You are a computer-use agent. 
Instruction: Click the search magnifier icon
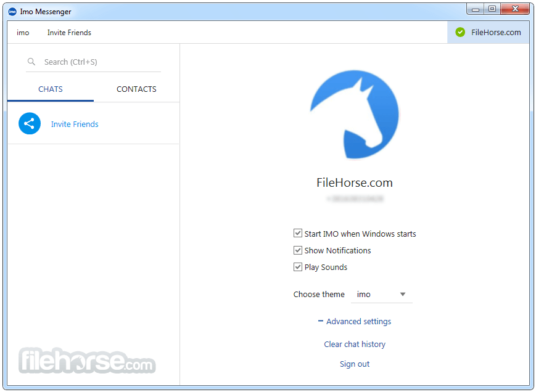[x=31, y=62]
